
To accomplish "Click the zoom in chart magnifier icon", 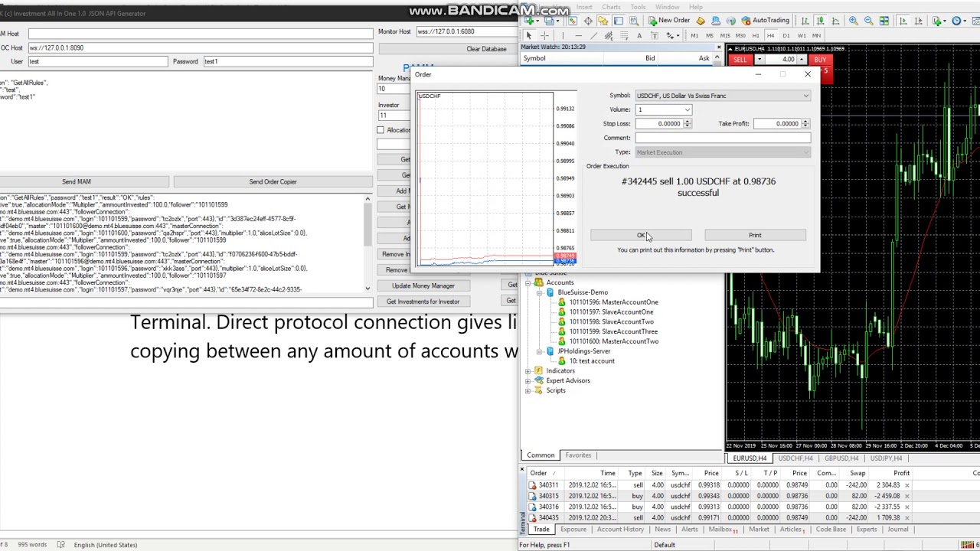I will point(854,21).
